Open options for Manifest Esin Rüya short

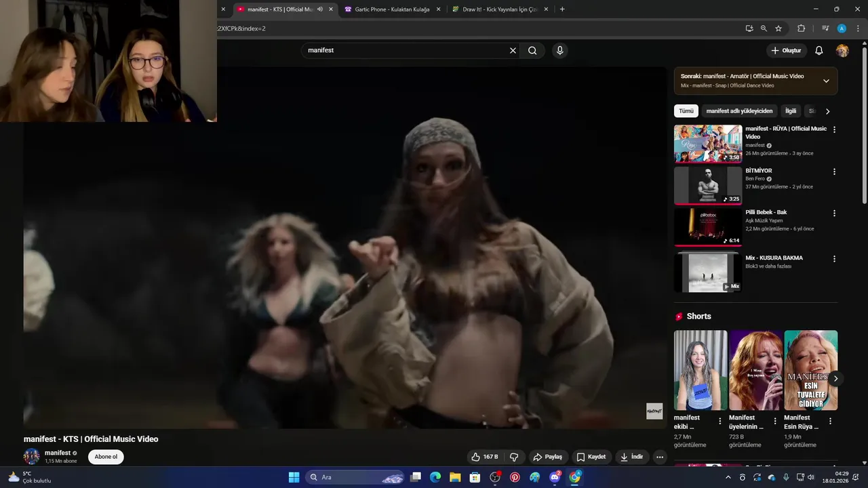tap(830, 422)
